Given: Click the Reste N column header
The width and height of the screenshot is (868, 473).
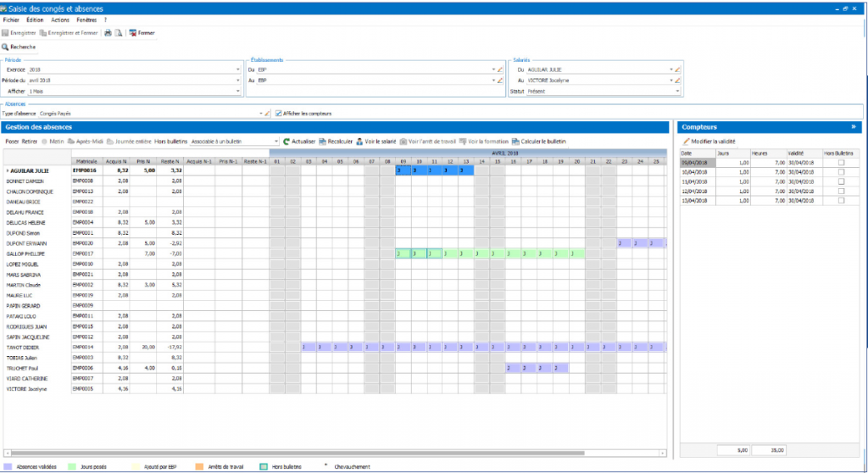Looking at the screenshot, I should pos(170,161).
